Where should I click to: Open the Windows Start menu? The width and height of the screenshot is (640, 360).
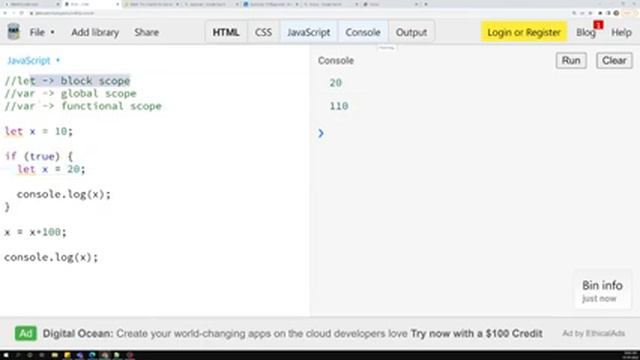tap(6, 355)
